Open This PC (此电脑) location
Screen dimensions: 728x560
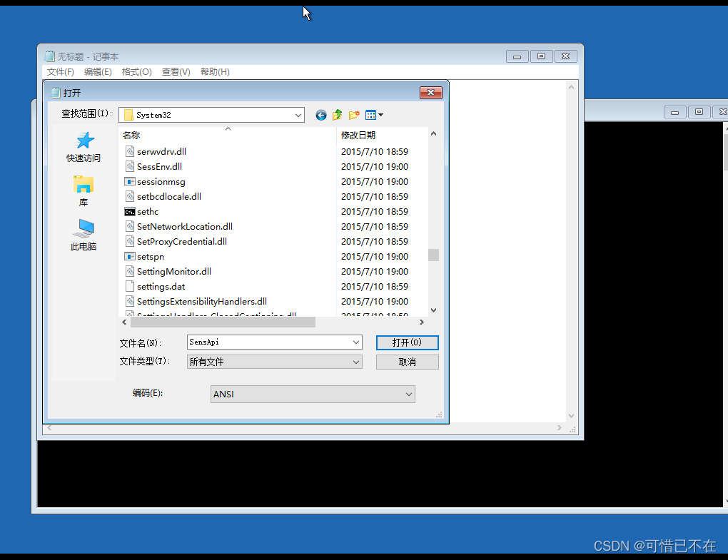coord(83,235)
